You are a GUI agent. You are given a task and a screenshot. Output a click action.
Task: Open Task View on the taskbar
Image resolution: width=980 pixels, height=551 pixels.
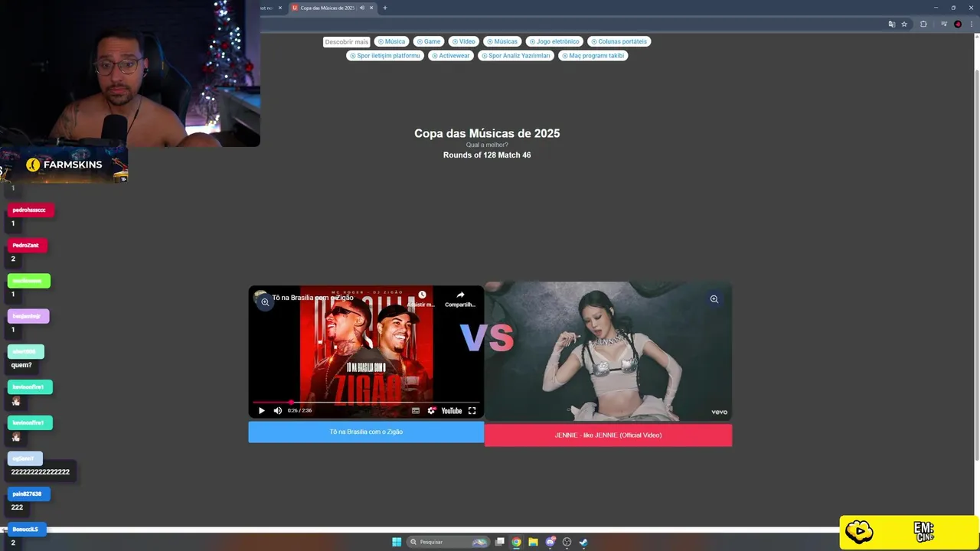pyautogui.click(x=500, y=542)
